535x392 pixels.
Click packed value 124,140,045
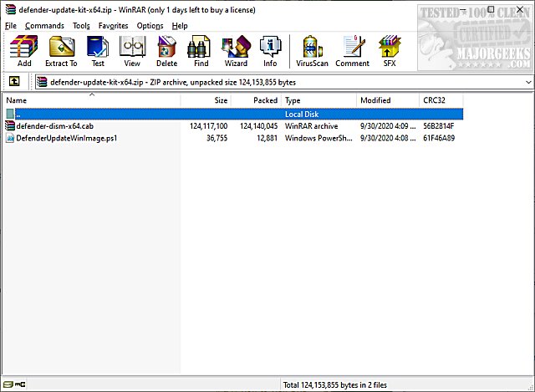tap(258, 126)
